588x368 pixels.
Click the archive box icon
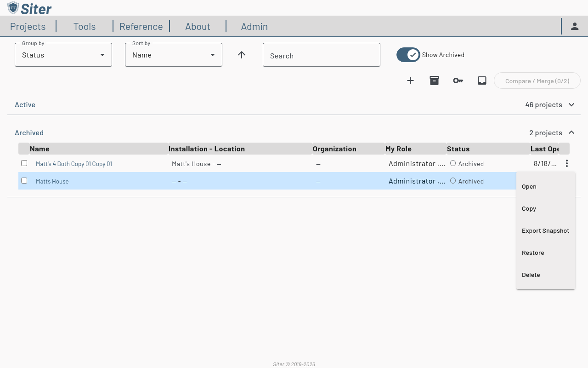tap(435, 80)
